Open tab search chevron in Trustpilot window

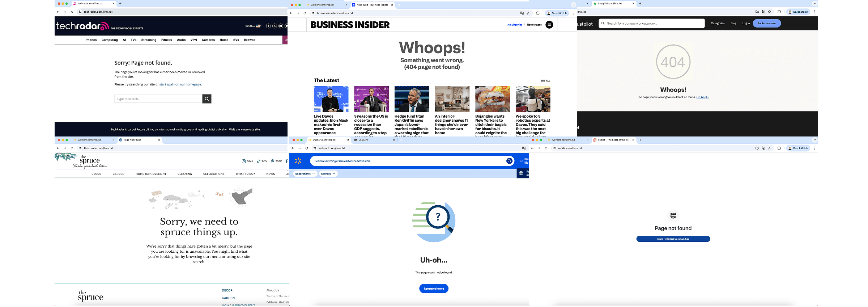tap(814, 4)
